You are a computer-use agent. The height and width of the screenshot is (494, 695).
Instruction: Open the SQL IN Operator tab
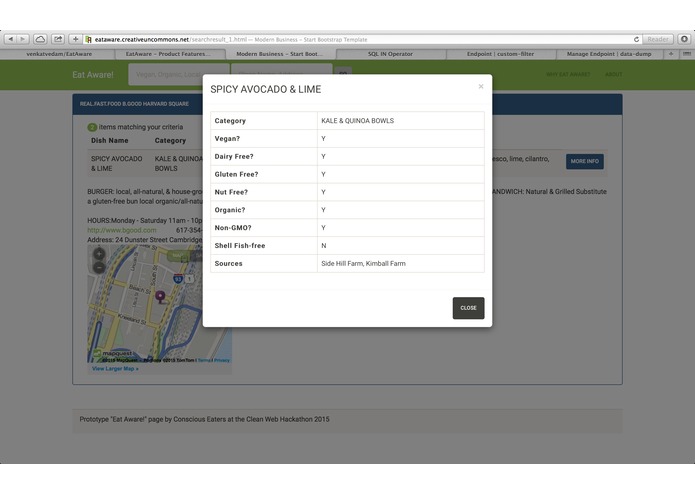click(390, 54)
